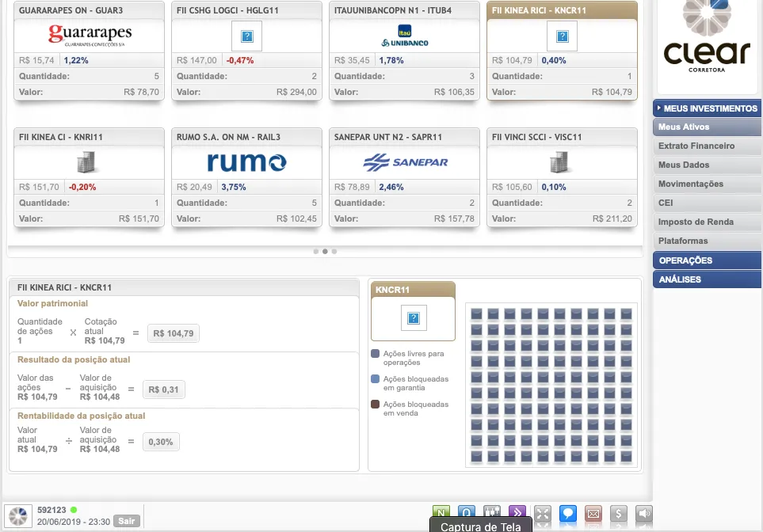The width and height of the screenshot is (763, 532).
Task: Collapse the MEUS INVESTIMENTOS section
Action: (707, 108)
